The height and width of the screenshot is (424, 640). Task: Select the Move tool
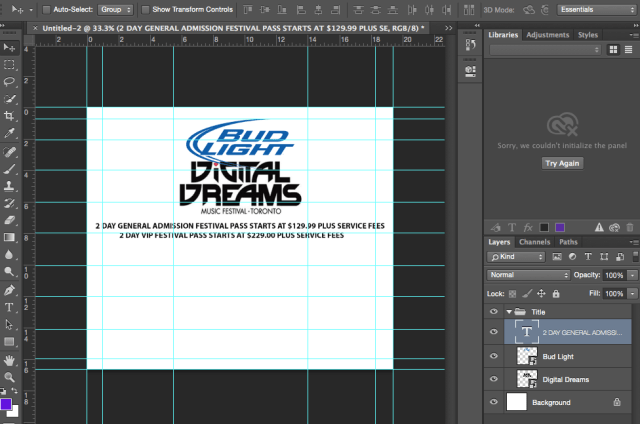[9, 48]
